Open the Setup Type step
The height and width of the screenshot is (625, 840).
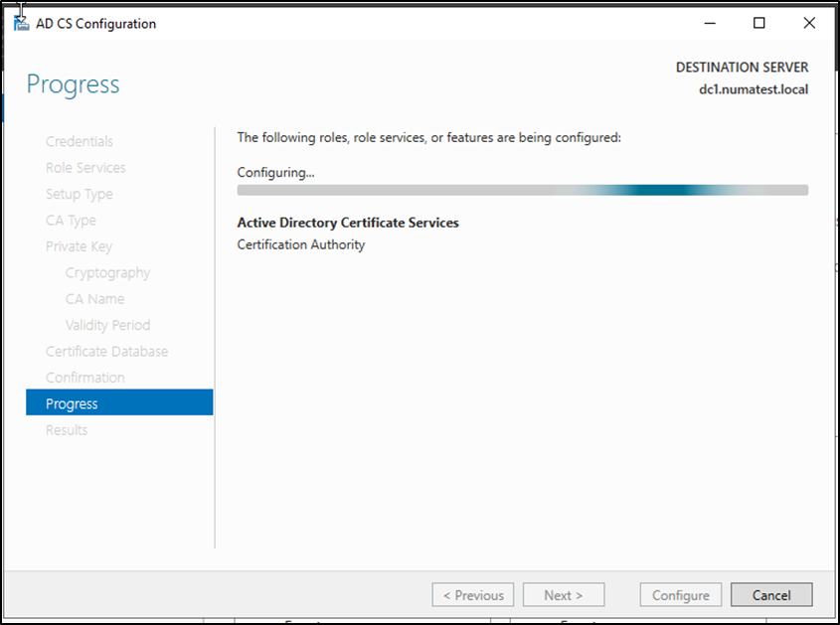pos(80,195)
